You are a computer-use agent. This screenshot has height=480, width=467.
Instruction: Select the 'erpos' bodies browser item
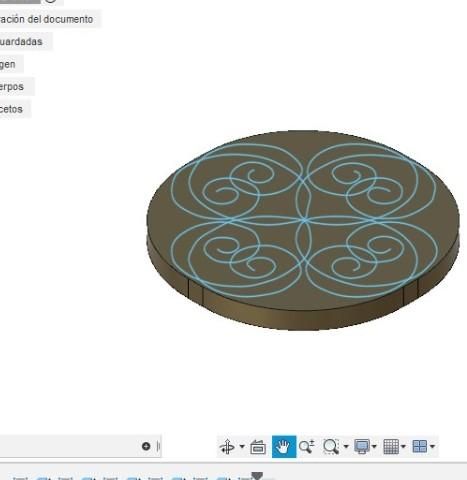[12, 87]
